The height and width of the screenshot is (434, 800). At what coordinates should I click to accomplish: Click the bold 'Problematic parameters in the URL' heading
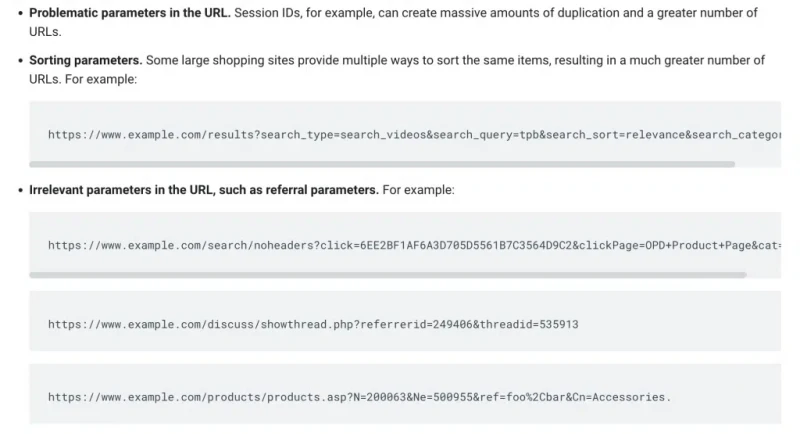(130, 13)
